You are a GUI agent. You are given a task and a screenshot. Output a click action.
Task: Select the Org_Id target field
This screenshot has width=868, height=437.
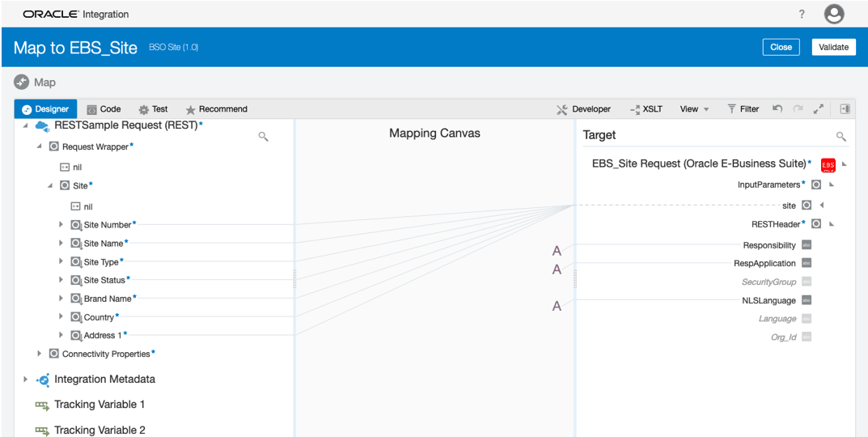[x=783, y=337]
